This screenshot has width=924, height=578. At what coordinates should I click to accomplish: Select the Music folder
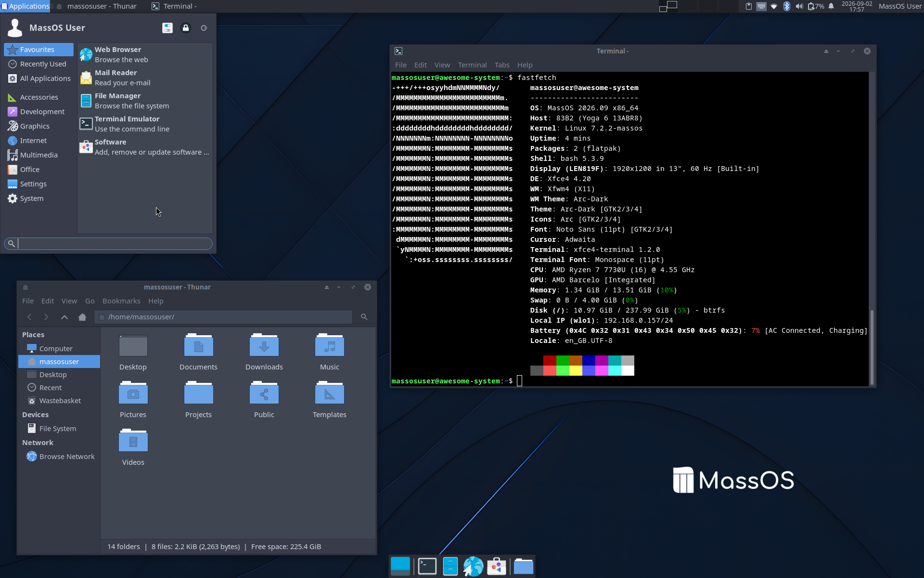(x=330, y=346)
